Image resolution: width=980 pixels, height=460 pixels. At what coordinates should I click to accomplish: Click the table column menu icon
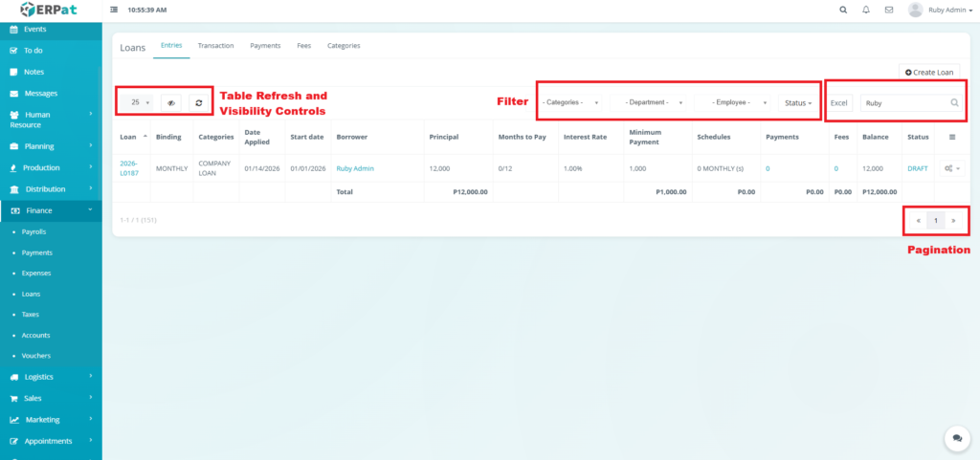coord(950,137)
